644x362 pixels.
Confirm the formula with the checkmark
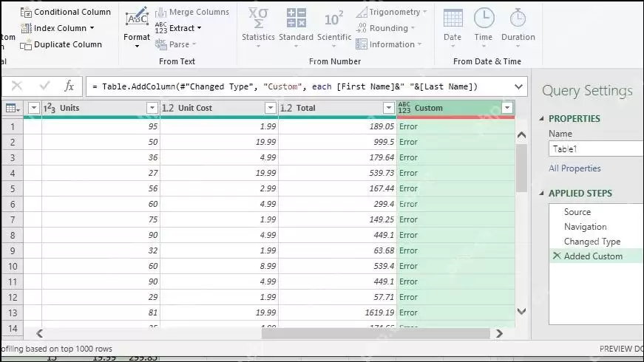[44, 86]
